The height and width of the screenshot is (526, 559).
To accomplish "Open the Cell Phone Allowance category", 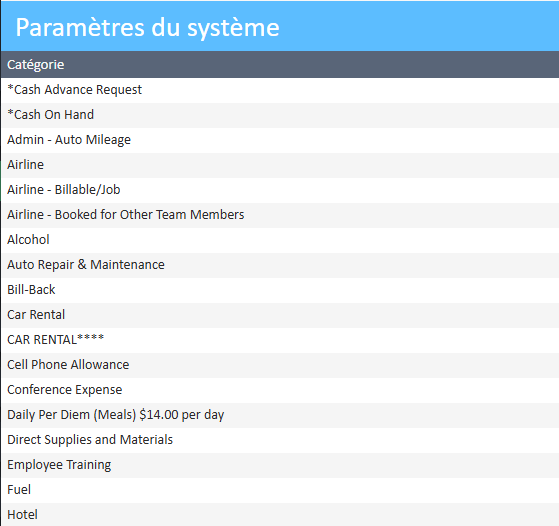I will [x=280, y=365].
